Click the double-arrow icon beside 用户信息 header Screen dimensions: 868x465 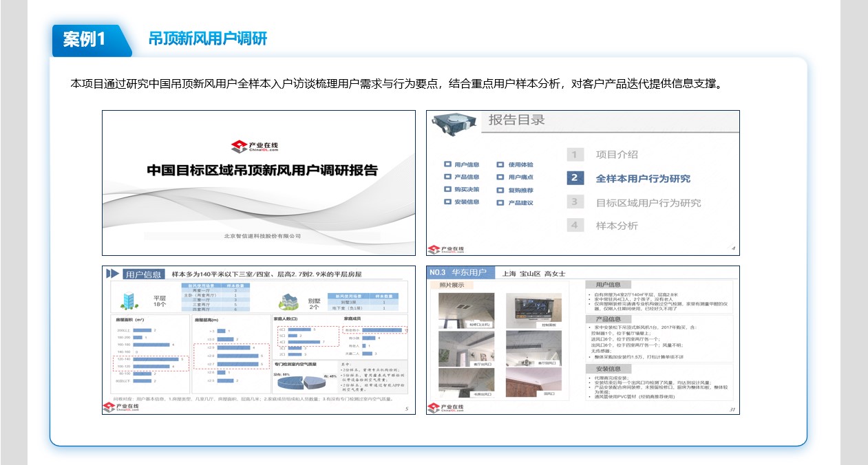pos(114,274)
